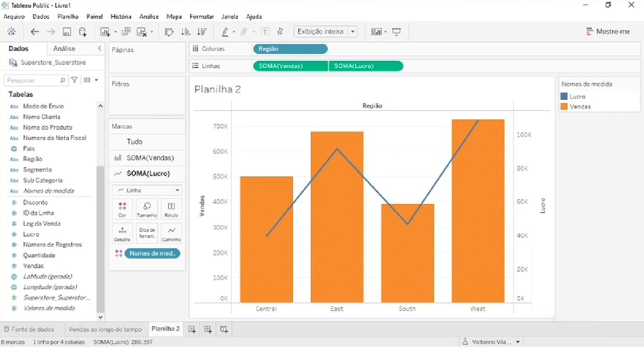
Task: Open dropdown on Victorino Vila account name
Action: click(x=517, y=341)
